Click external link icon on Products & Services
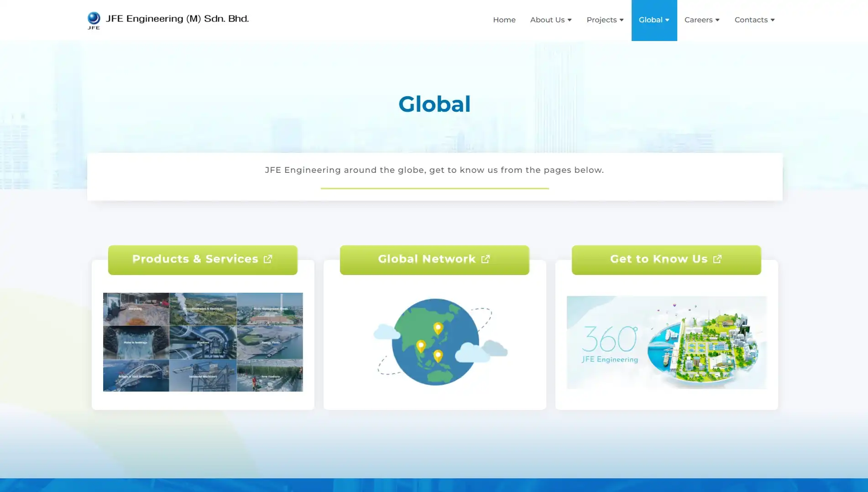The height and width of the screenshot is (492, 868). click(268, 259)
